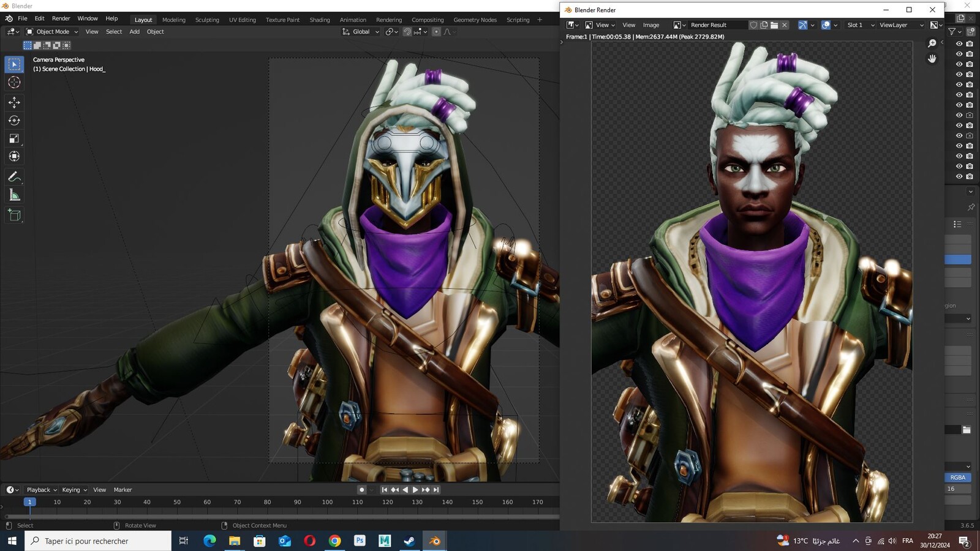Click the RGBA color mode button

coord(958,478)
